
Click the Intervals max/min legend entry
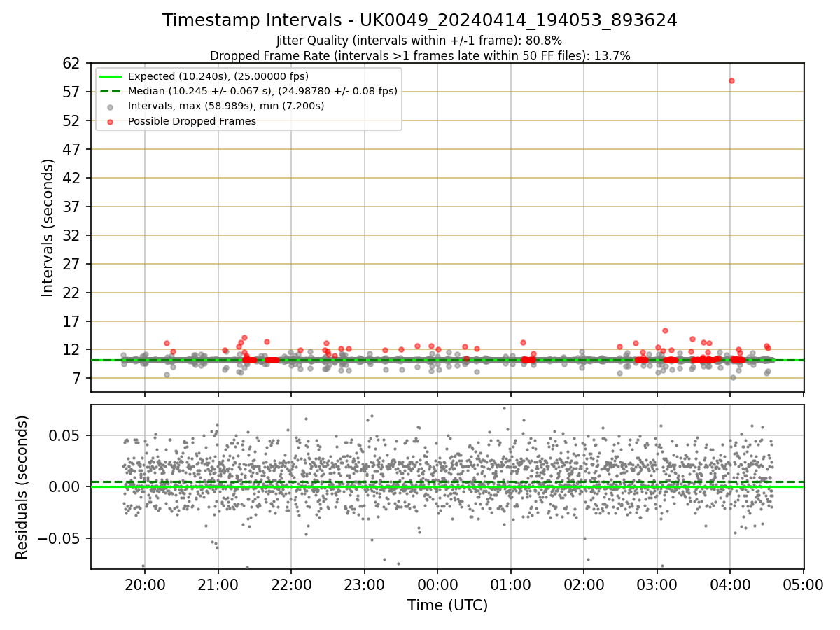226,106
